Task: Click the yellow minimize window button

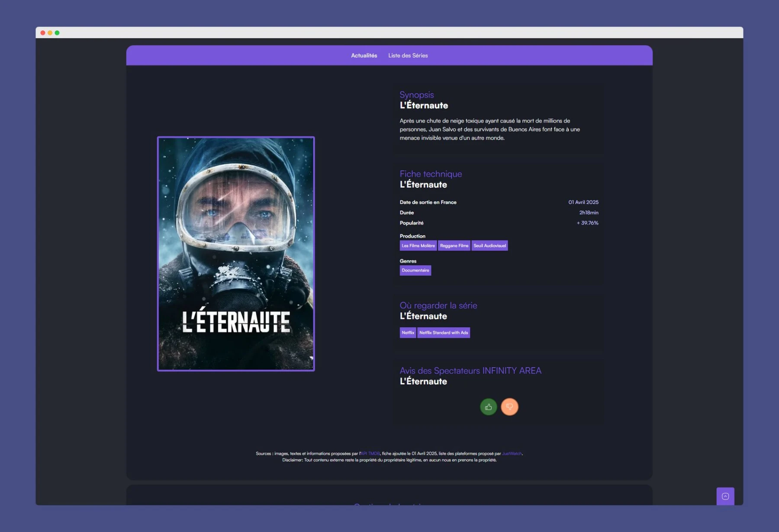Action: [50, 33]
